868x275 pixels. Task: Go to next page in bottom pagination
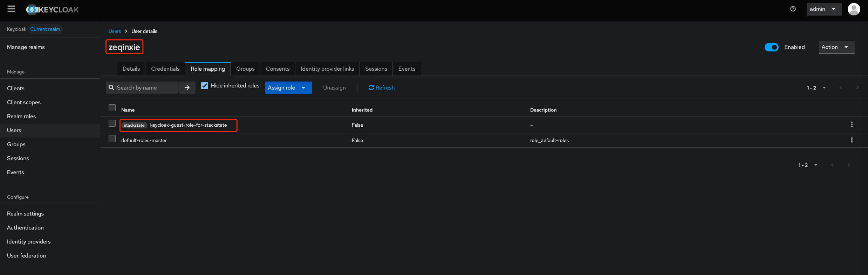(849, 165)
